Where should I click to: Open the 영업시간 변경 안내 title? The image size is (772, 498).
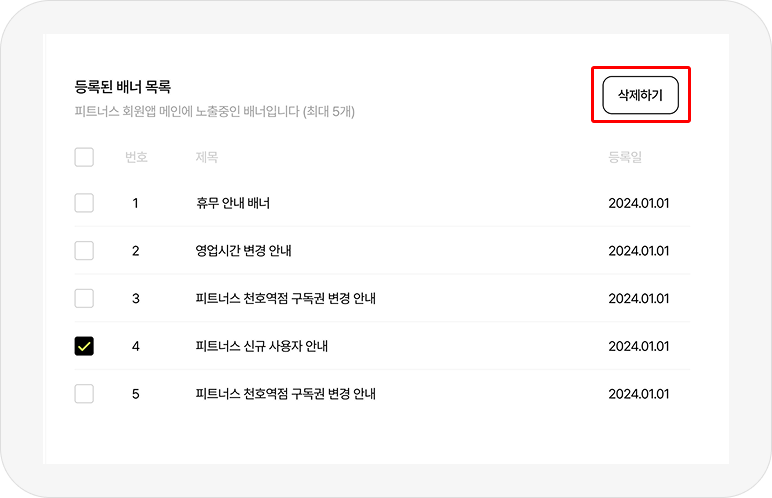244,251
